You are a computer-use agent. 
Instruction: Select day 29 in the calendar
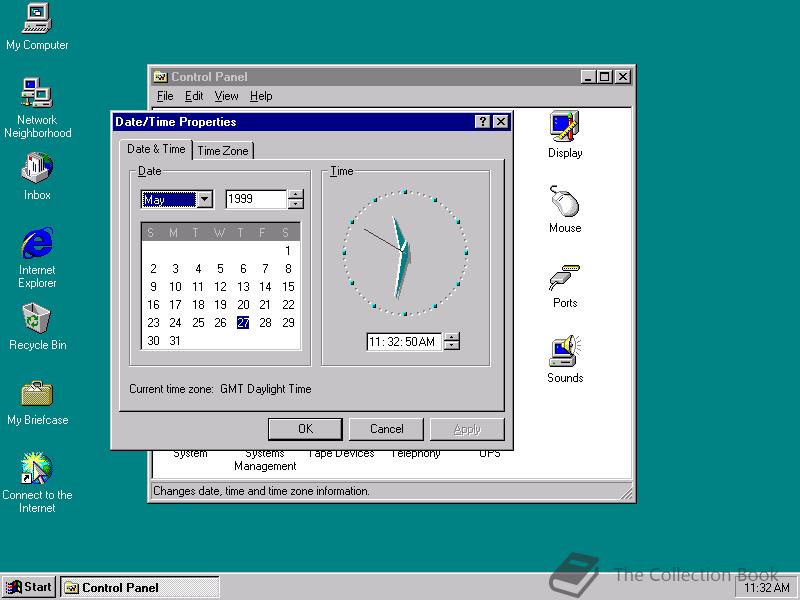pos(288,322)
